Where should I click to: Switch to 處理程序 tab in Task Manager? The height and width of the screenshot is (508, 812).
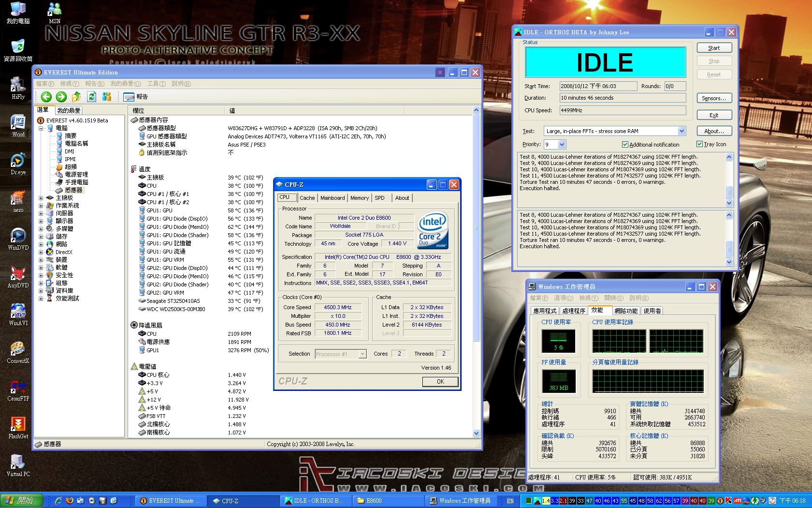[x=574, y=311]
